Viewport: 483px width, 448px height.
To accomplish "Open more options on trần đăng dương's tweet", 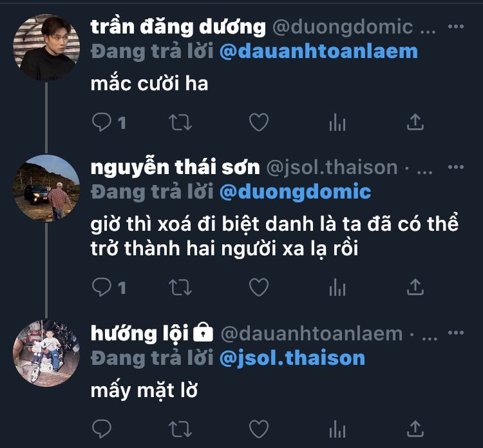I will 456,26.
